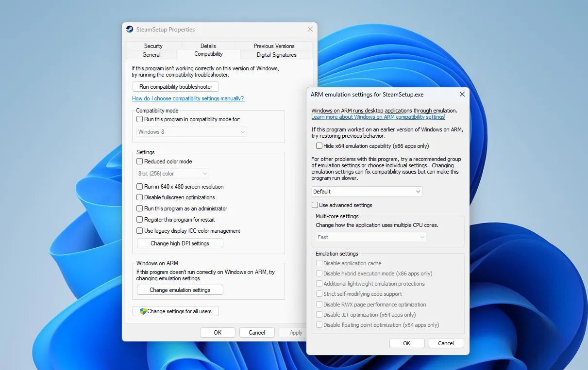The height and width of the screenshot is (370, 588).
Task: Toggle Hide x64 emulation capability checkbox
Action: (319, 146)
